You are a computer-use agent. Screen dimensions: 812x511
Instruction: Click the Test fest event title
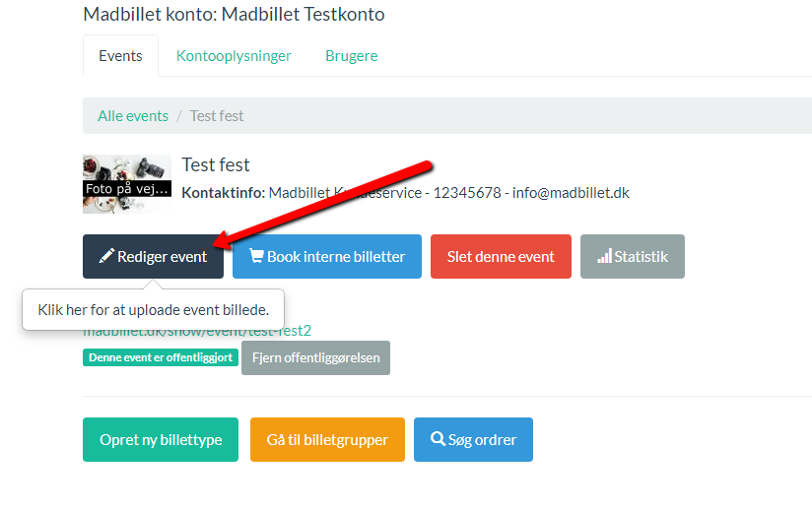click(x=216, y=165)
